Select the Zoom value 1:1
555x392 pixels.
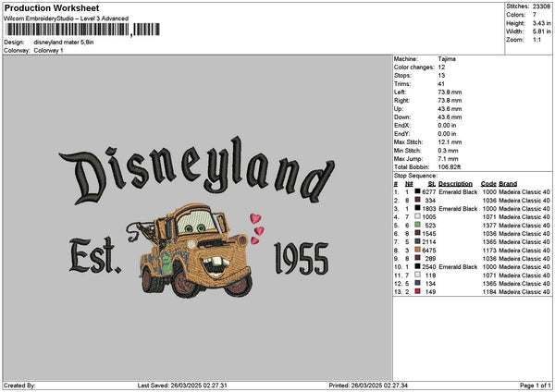[x=536, y=40]
